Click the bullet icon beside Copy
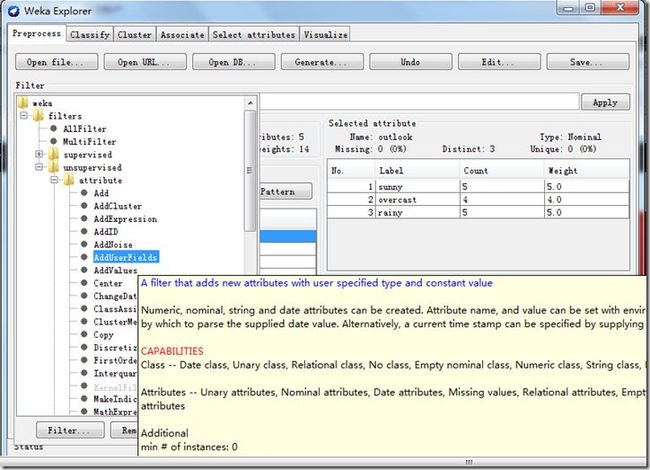This screenshot has height=470, width=650. pos(84,334)
